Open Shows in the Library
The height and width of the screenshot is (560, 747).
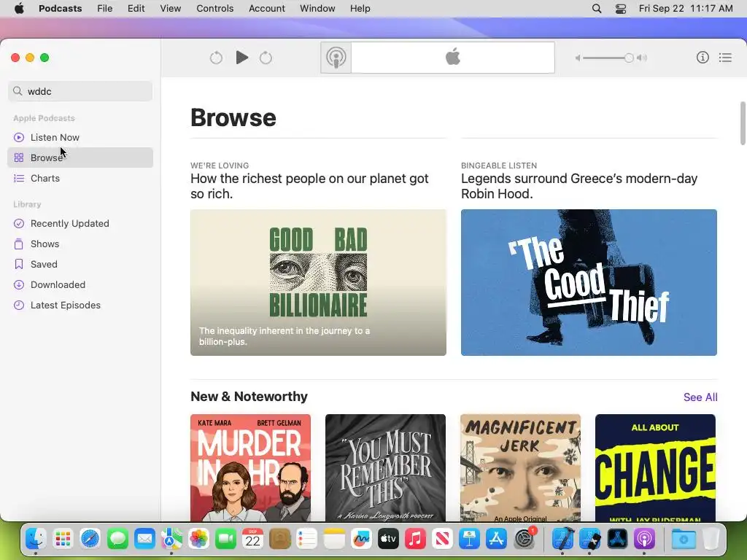[x=80, y=244]
